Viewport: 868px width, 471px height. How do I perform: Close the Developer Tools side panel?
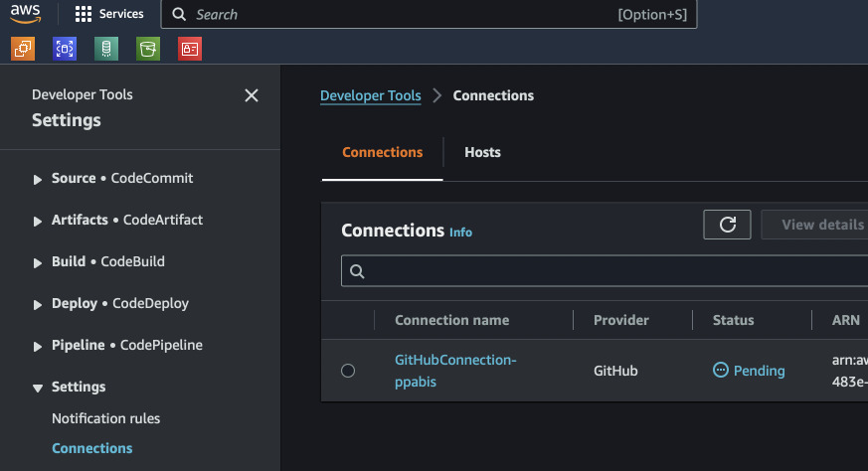pyautogui.click(x=252, y=95)
